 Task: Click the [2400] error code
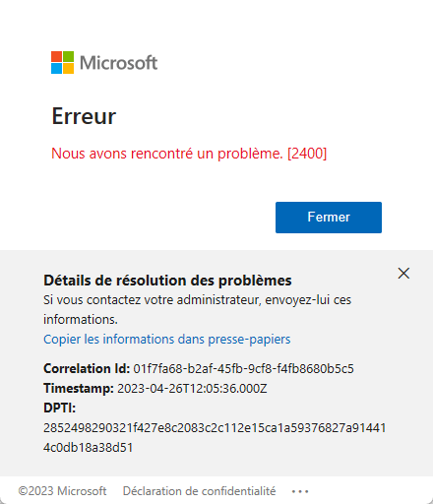tap(307, 154)
